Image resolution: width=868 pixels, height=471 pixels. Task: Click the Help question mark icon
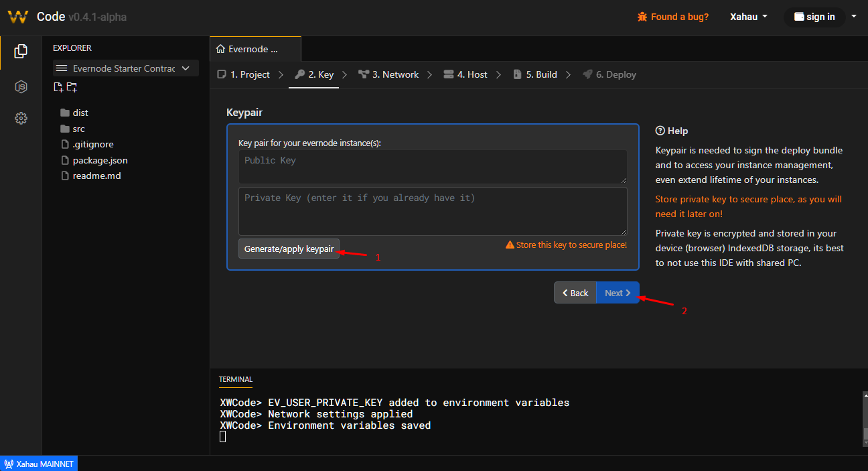tap(660, 131)
